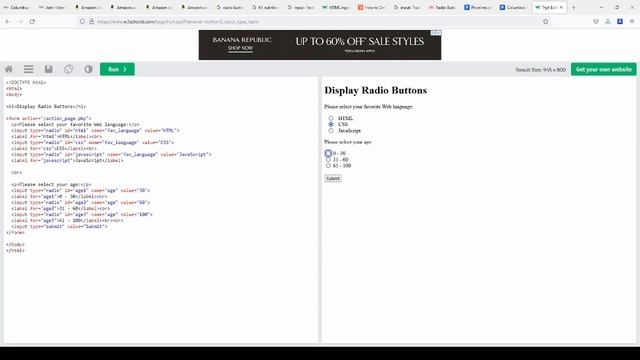Click the form action line in code
This screenshot has width=640, height=360.
click(49, 118)
